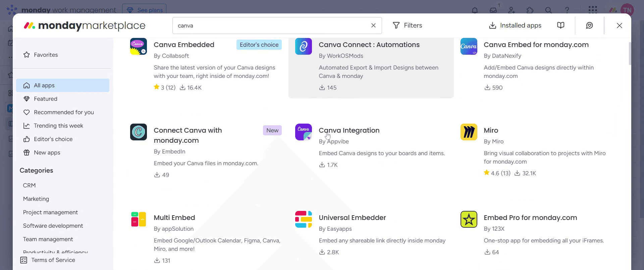Open the TN user avatar menu
Viewport: 644px width, 270px height.
point(627,10)
